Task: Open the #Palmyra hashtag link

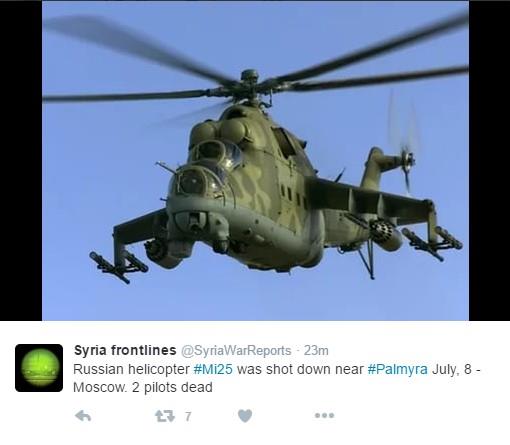Action: (x=397, y=370)
